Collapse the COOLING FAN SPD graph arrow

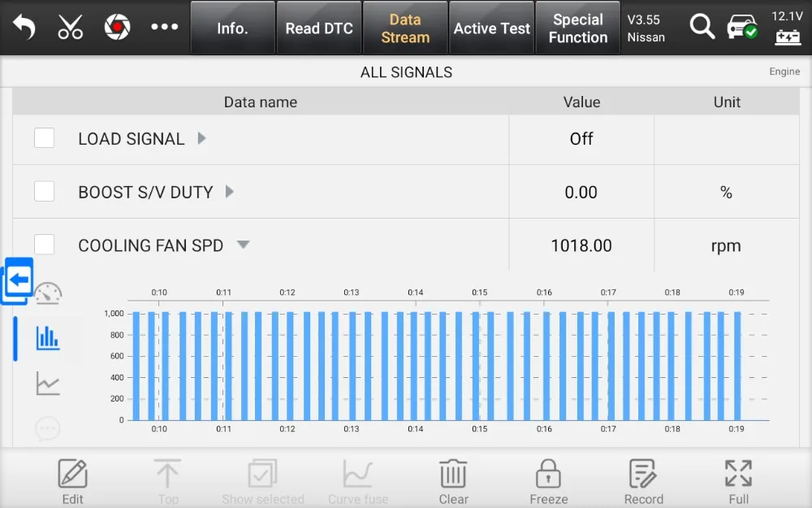click(x=244, y=245)
